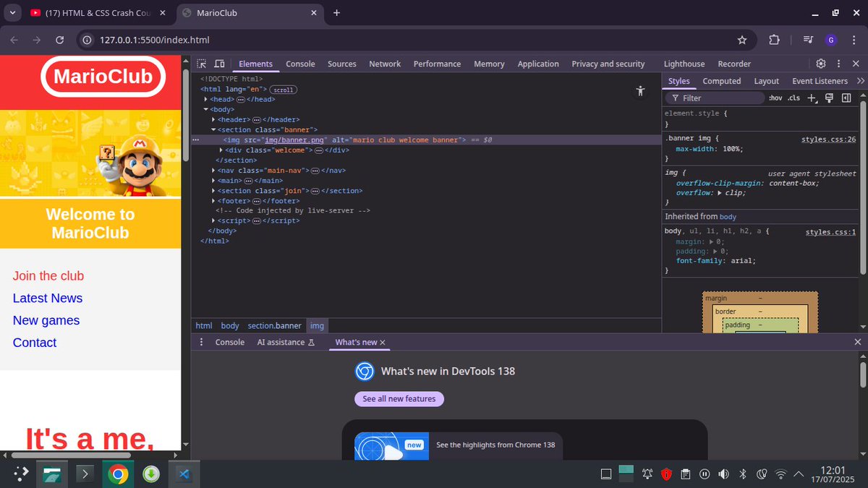Viewport: 868px width, 488px height.
Task: Bookmark this page with the star icon
Action: pos(742,40)
